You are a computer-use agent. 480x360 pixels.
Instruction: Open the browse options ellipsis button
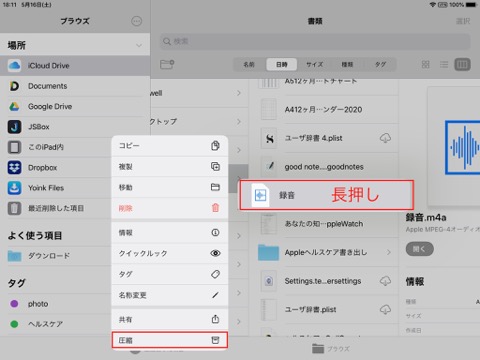coord(136,21)
